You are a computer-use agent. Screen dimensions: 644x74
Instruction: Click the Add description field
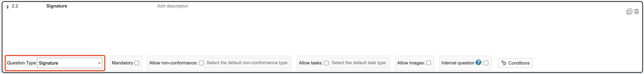(173, 6)
